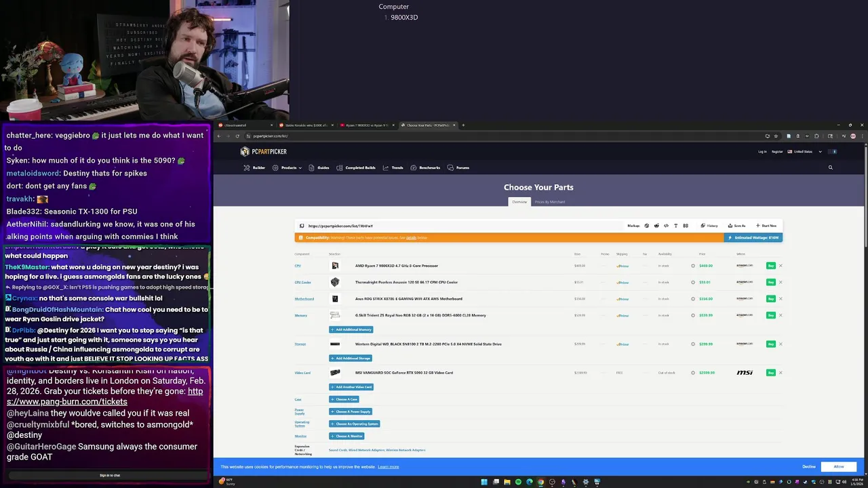
Task: Toggle the dark mode switch in header
Action: pos(833,152)
